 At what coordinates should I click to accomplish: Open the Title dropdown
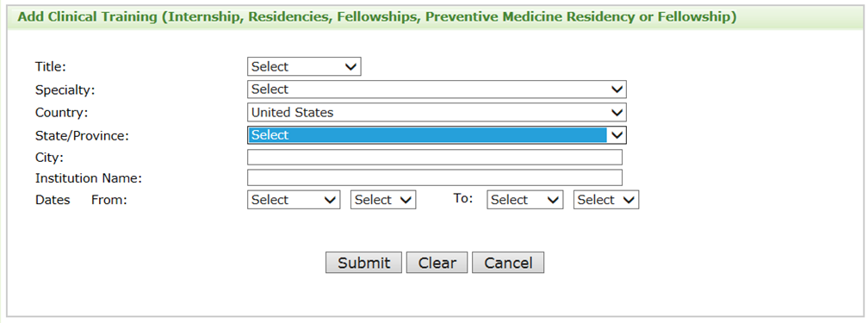(x=304, y=66)
